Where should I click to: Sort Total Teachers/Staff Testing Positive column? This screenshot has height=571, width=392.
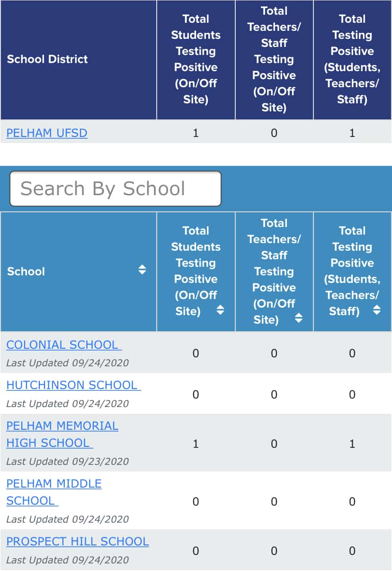[x=298, y=318]
